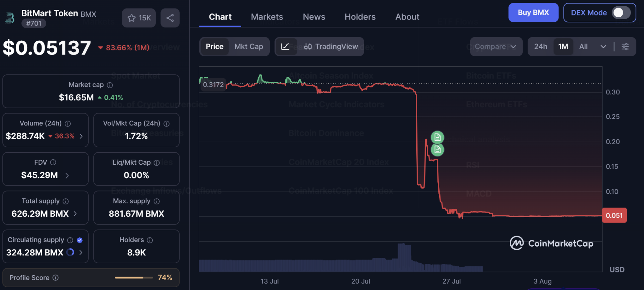Switch to the TradingView candlestick chart
The height and width of the screenshot is (290, 644).
click(x=331, y=47)
